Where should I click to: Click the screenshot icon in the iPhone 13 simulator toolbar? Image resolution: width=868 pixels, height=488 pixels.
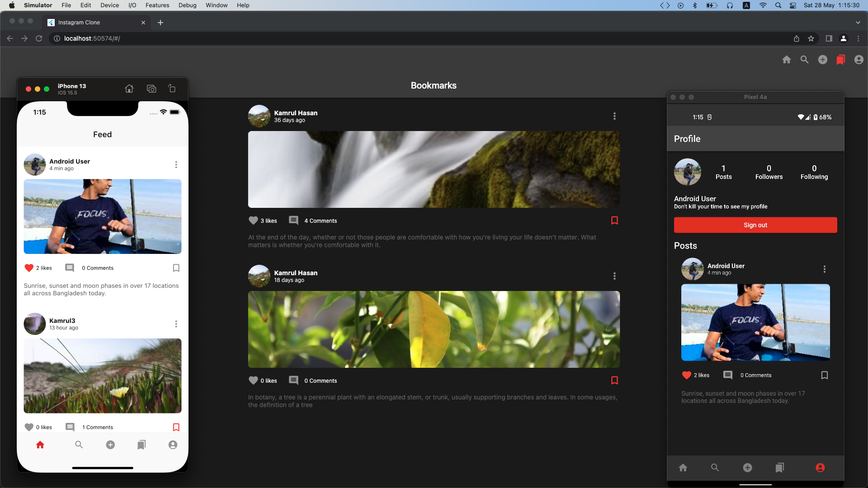point(151,89)
